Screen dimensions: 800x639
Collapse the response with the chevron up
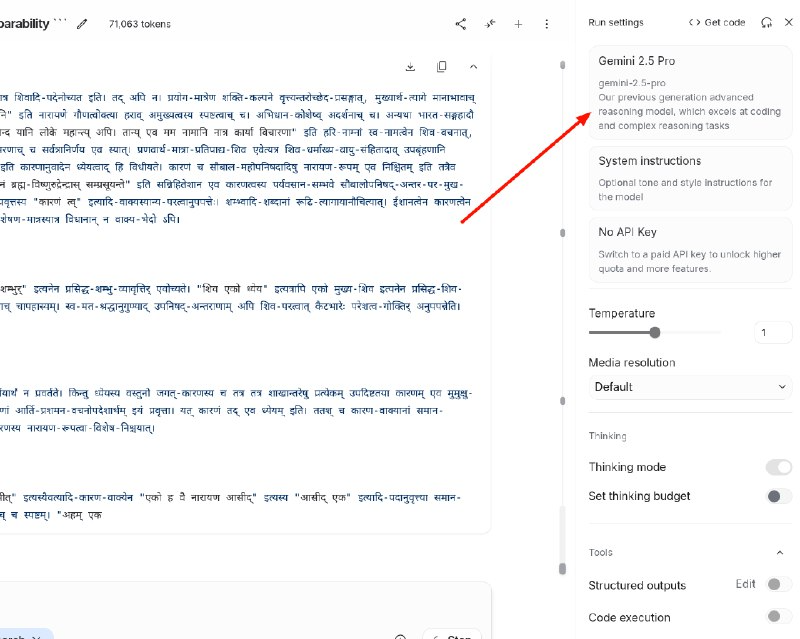[473, 67]
